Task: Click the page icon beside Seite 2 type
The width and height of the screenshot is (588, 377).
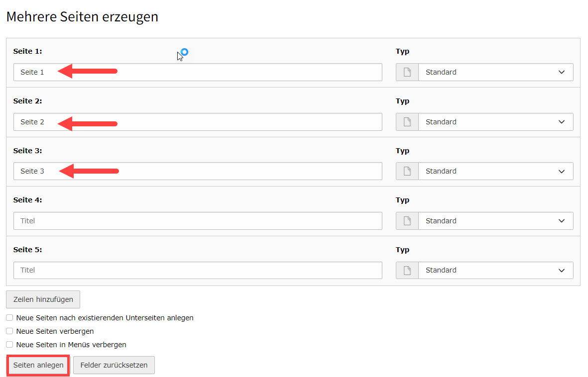Action: 407,122
